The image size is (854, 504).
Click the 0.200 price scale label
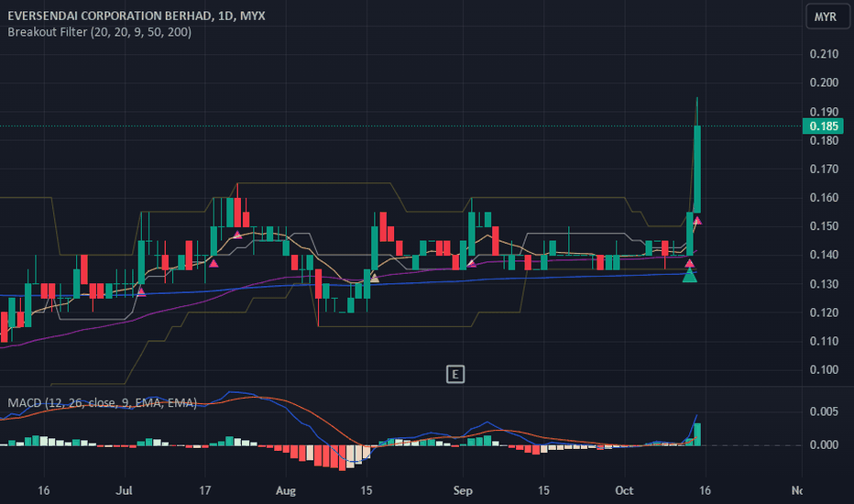824,82
